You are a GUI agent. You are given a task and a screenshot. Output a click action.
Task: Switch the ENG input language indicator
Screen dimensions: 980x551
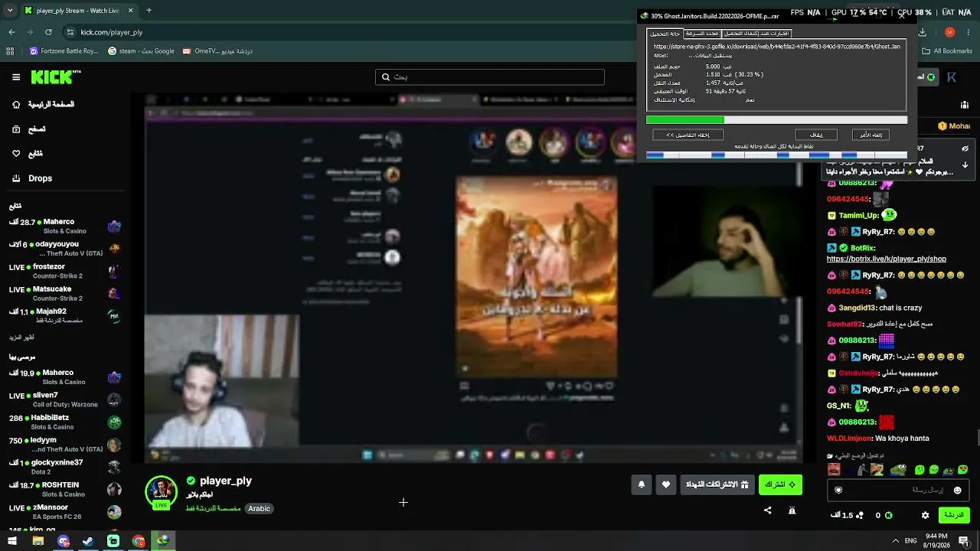point(911,541)
